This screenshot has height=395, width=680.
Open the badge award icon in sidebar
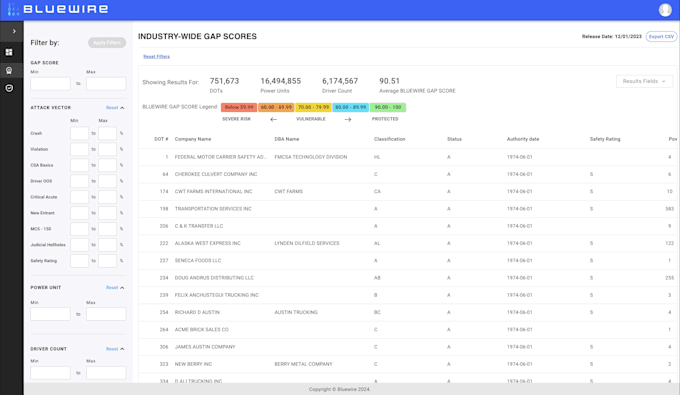[x=9, y=70]
